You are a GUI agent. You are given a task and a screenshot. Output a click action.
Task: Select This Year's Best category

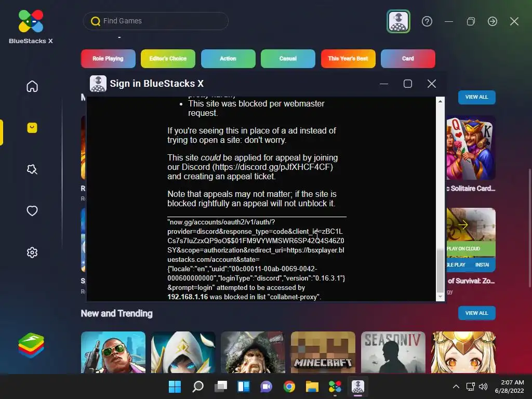pyautogui.click(x=348, y=58)
